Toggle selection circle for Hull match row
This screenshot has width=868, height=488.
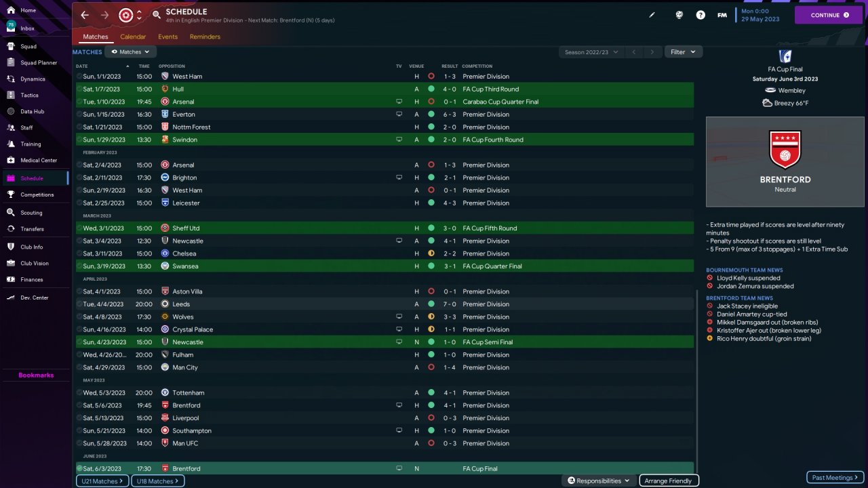[x=79, y=89]
